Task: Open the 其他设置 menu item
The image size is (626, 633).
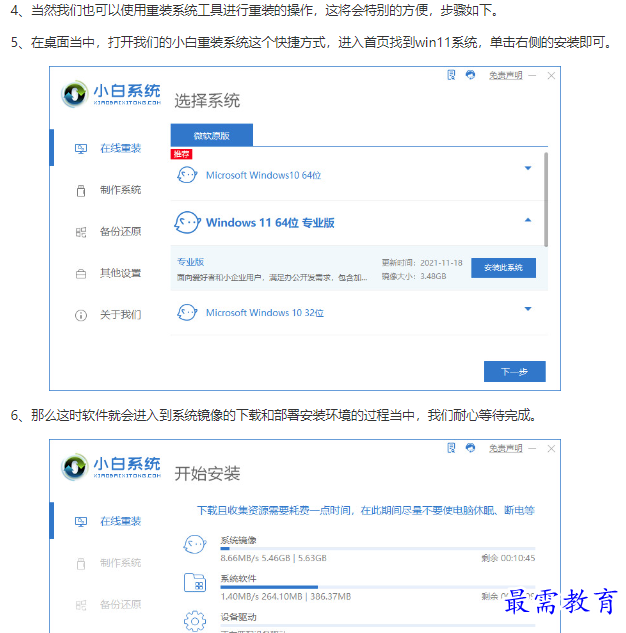Action: coord(121,273)
